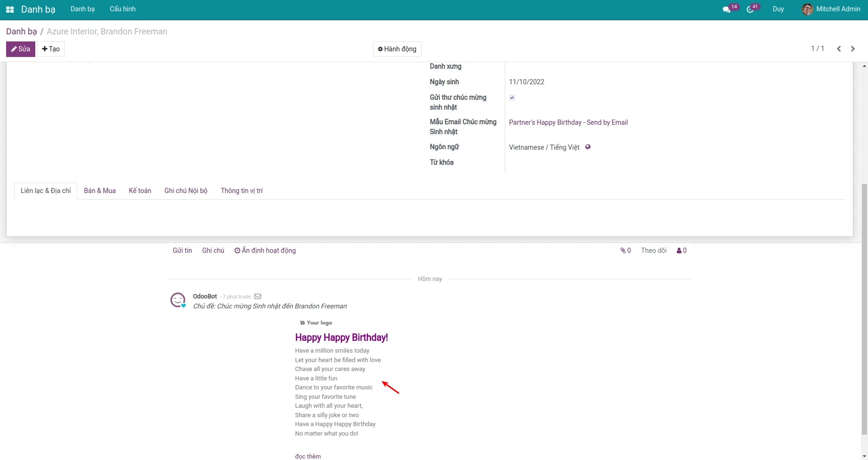Open Partner's Happy Birthday email template link
The width and height of the screenshot is (868, 460).
point(568,122)
